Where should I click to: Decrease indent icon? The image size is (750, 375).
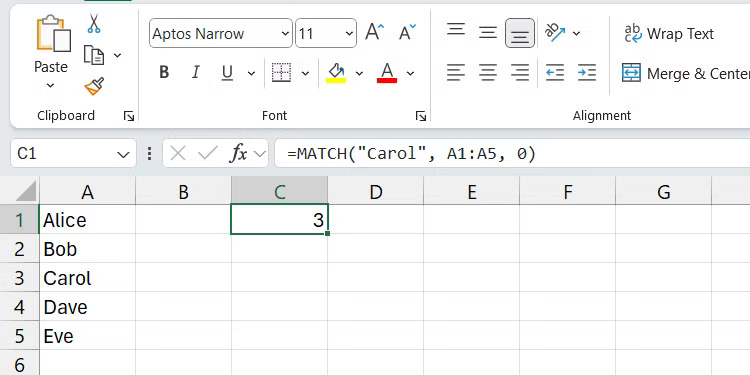coord(555,73)
